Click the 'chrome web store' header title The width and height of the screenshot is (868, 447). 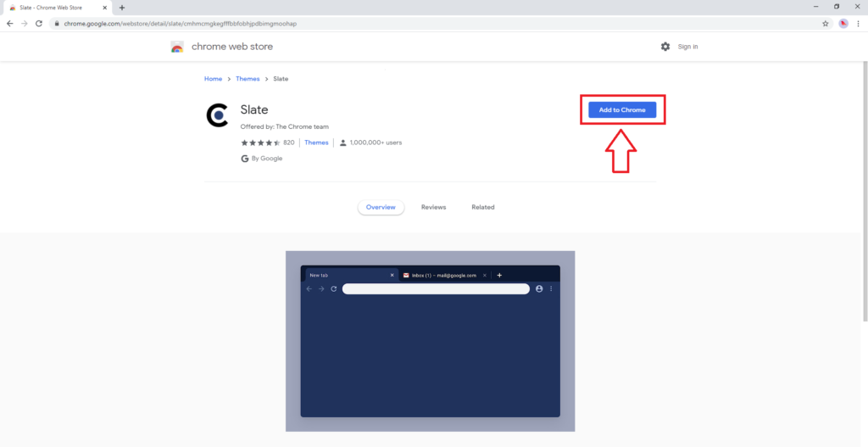[x=232, y=47]
